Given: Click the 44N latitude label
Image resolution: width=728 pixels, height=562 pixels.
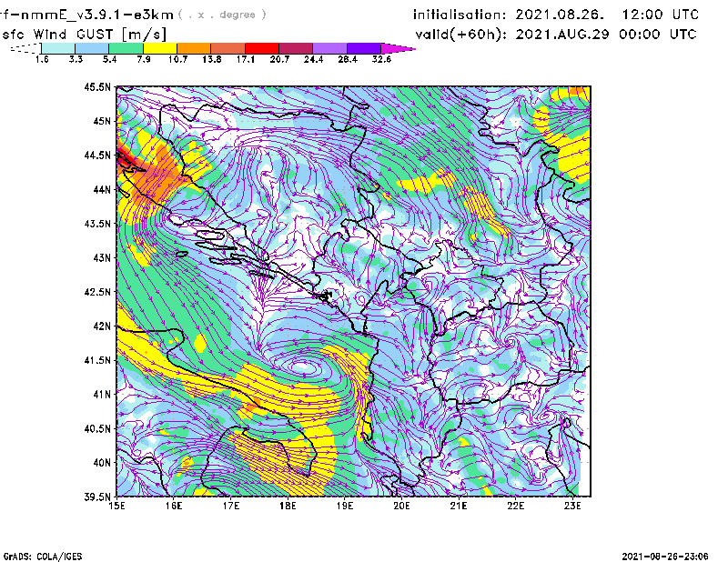Looking at the screenshot, I should point(102,189).
